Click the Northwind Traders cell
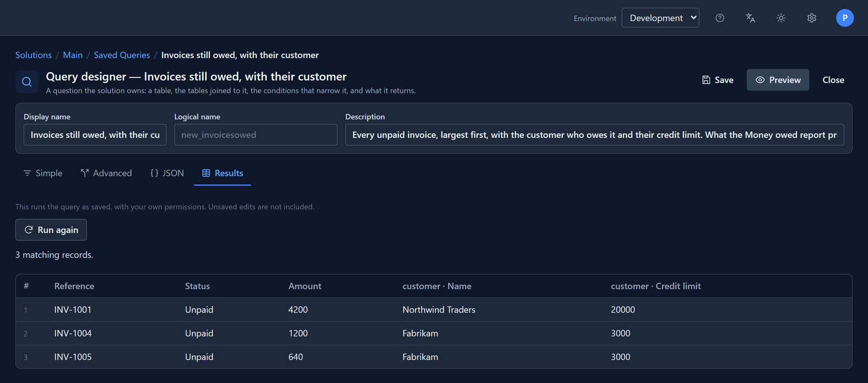This screenshot has height=383, width=868. (439, 310)
